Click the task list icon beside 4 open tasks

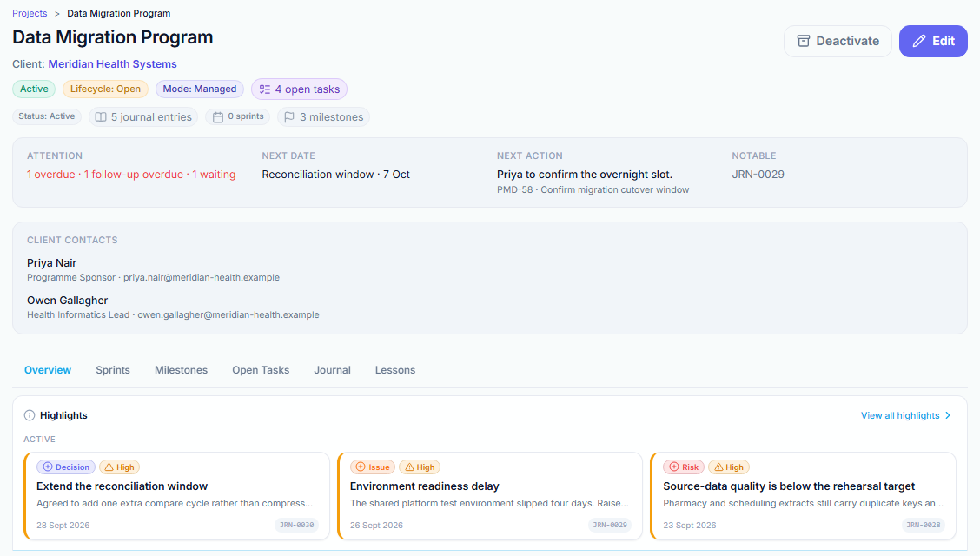[265, 89]
